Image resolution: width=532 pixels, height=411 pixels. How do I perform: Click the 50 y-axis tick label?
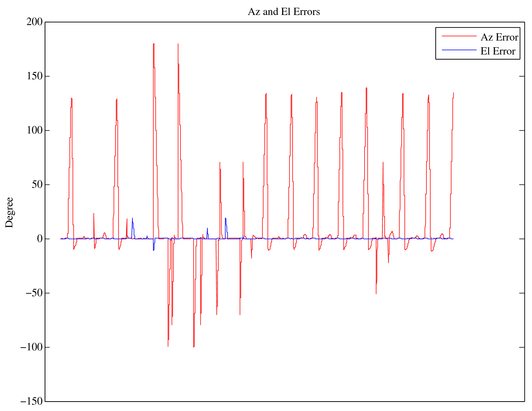point(37,185)
